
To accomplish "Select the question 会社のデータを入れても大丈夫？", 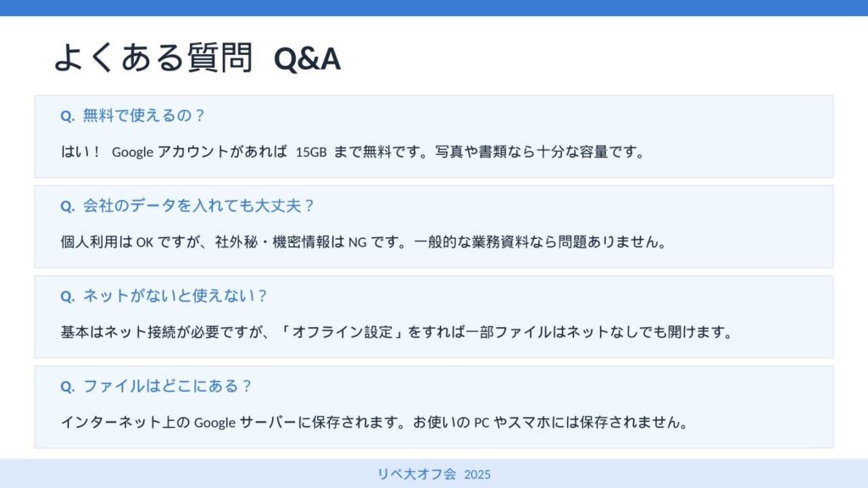I will [x=198, y=205].
